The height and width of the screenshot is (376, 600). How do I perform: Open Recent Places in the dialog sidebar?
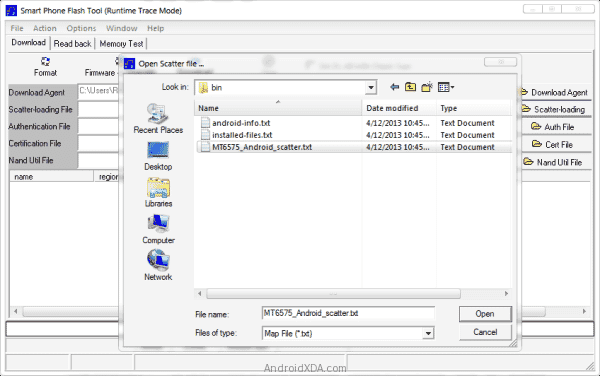point(158,119)
